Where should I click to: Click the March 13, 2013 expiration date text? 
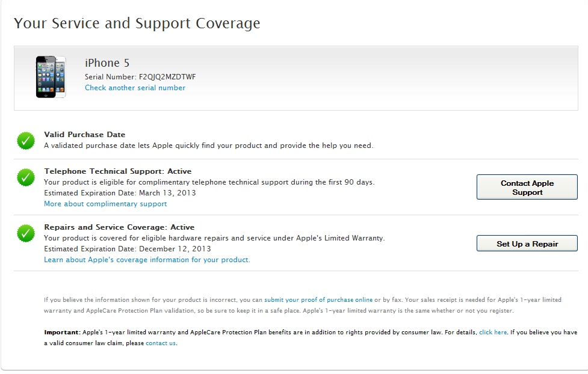point(167,193)
